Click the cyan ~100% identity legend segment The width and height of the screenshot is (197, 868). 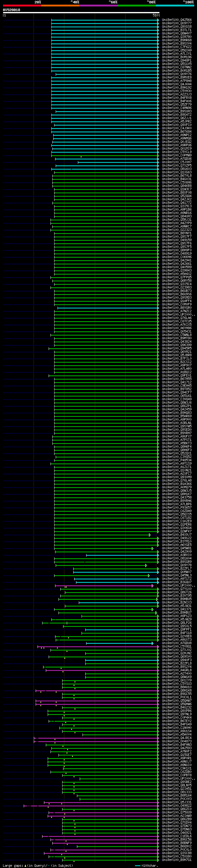point(175,6)
